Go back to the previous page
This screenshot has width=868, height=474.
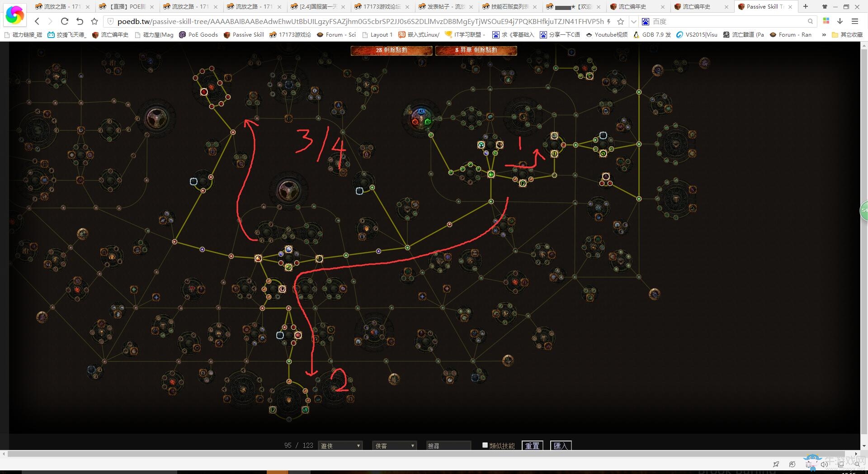[x=37, y=21]
